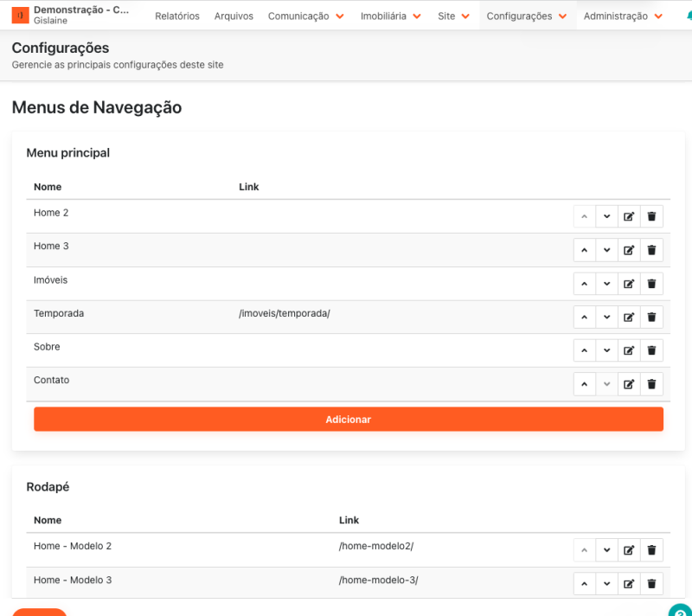Expand the Comunicação dropdown menu
This screenshot has height=616, width=692.
(305, 16)
